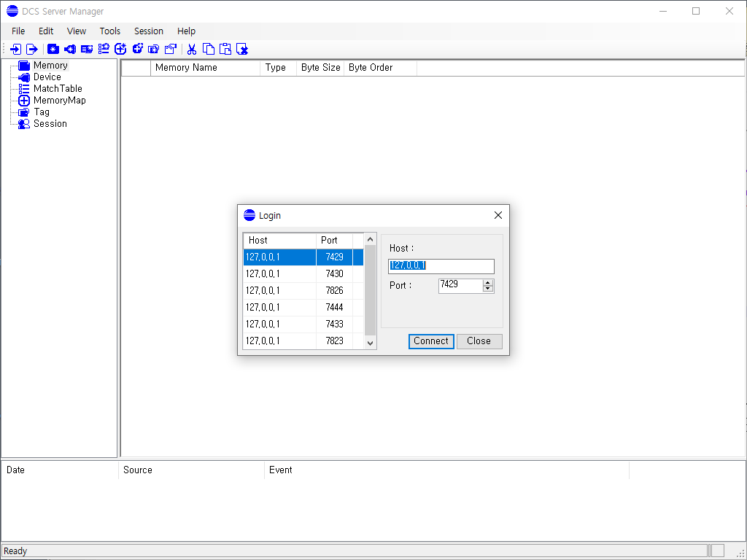Image resolution: width=747 pixels, height=560 pixels.
Task: Select the host row with port 7433
Action: pos(303,324)
